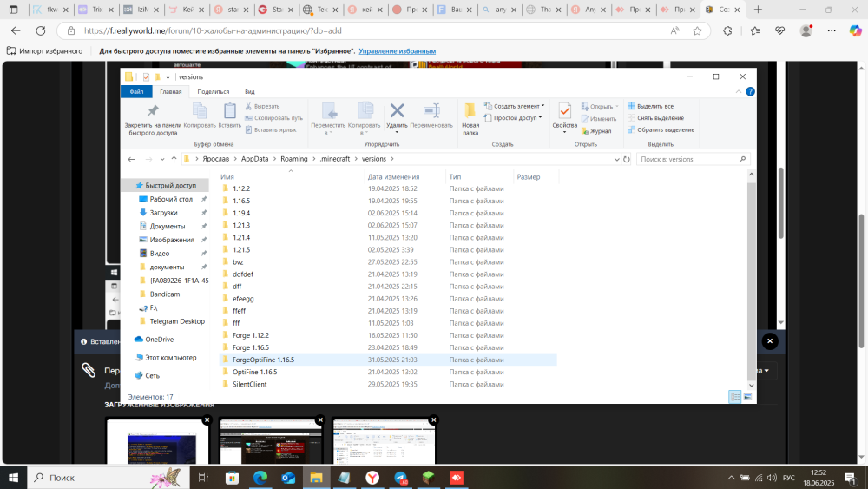Open the Yandex browser from the taskbar
This screenshot has width=868, height=489.
coord(372,478)
